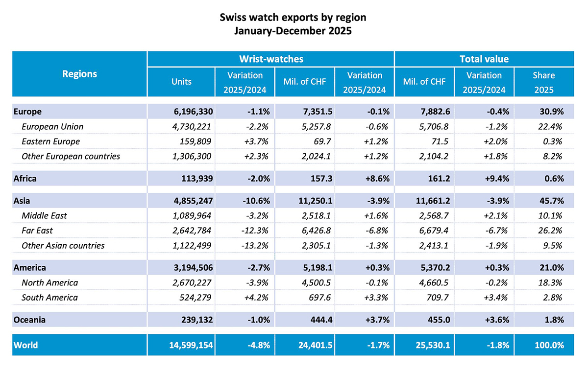Select the Eastern Europe row label
Viewport: 588px width, 372px height.
pos(50,141)
